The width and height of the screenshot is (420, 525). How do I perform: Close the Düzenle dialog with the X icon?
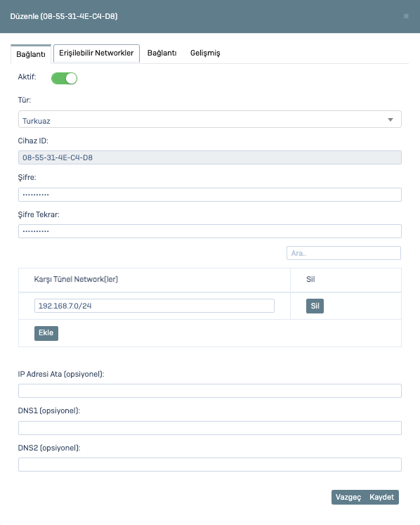[406, 16]
